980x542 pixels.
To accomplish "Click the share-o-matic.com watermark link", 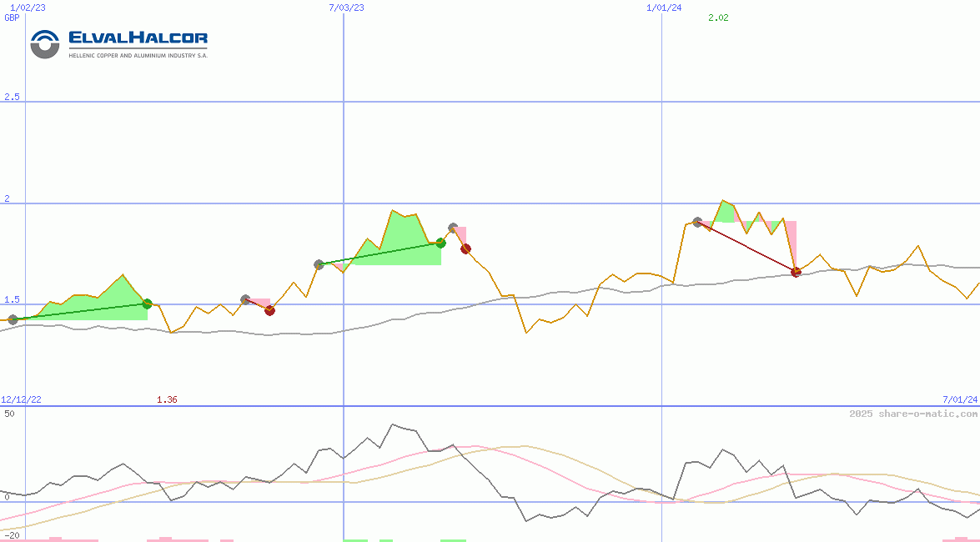I will [x=912, y=414].
